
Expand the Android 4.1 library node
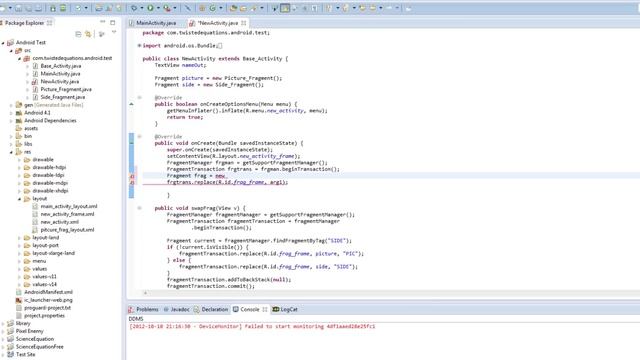pyautogui.click(x=11, y=113)
